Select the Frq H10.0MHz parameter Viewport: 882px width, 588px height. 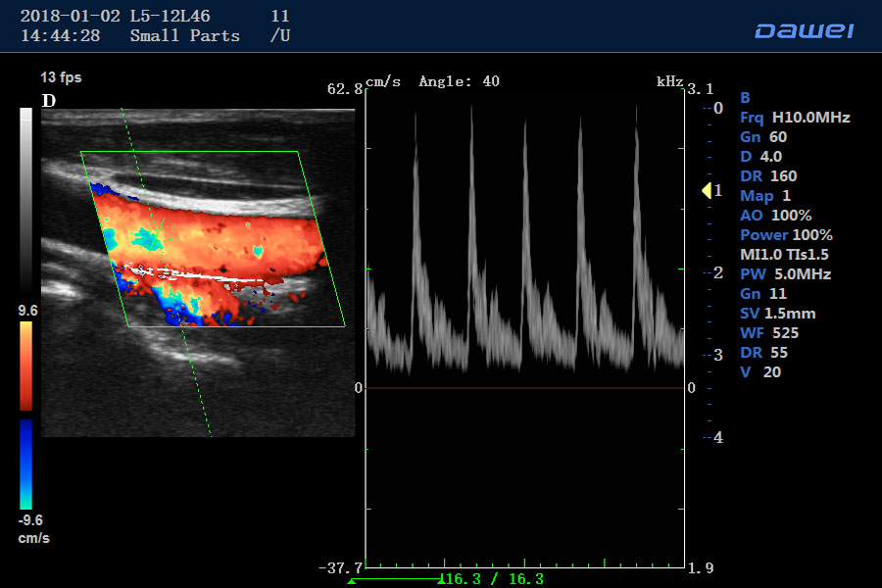point(795,118)
